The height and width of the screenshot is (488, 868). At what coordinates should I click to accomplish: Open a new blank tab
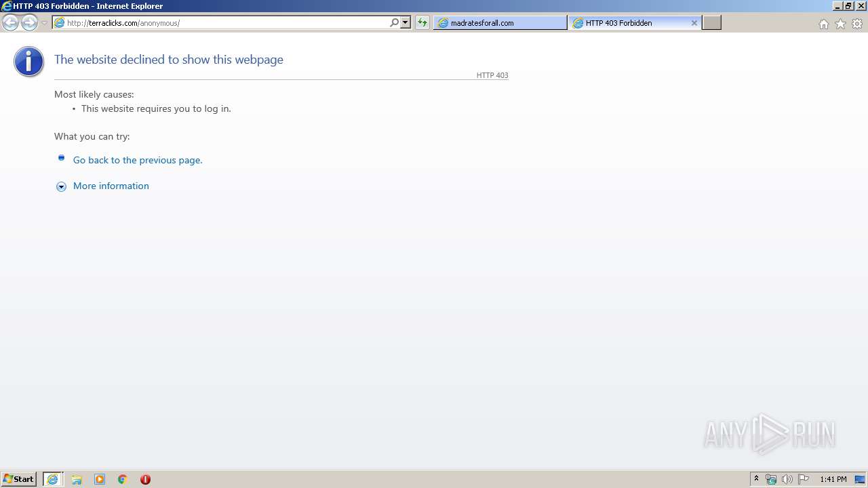click(711, 23)
